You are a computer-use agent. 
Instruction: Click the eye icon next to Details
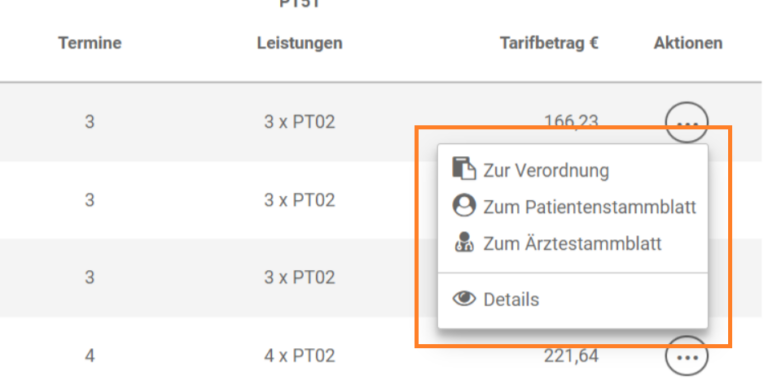pos(464,298)
